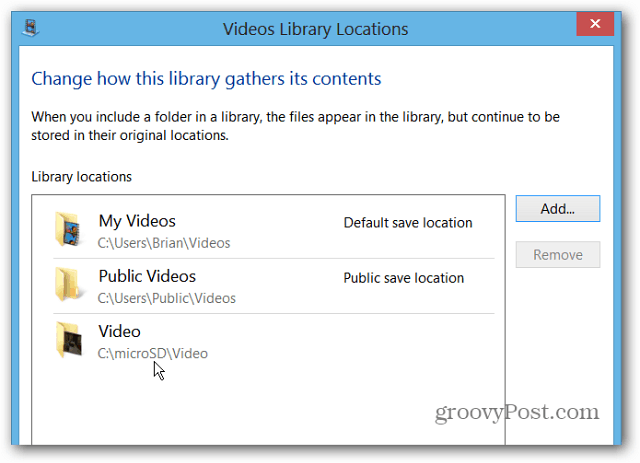
Task: Click the Public save location label
Action: [404, 278]
